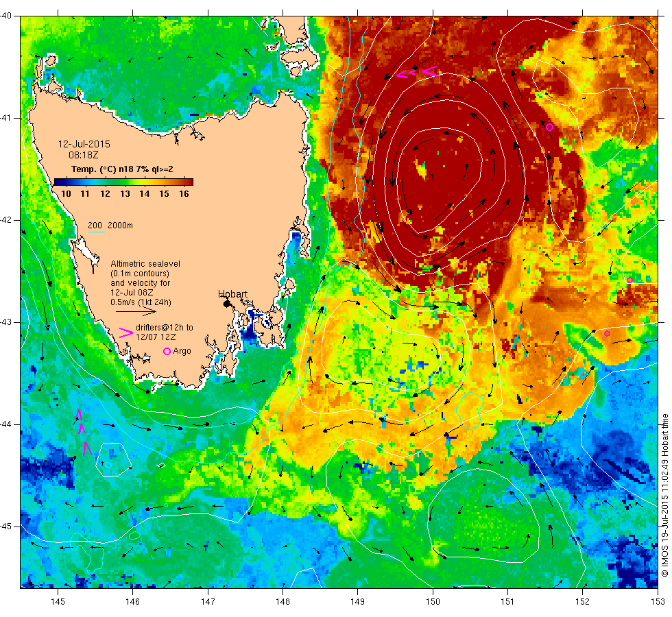Click the -43 latitude axis label
The height and width of the screenshot is (617, 672).
[x=6, y=322]
